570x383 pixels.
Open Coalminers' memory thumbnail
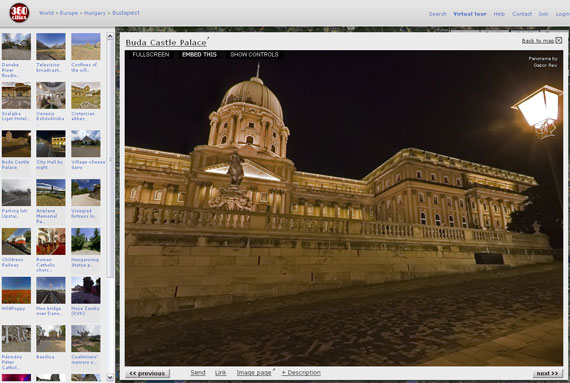(x=86, y=339)
